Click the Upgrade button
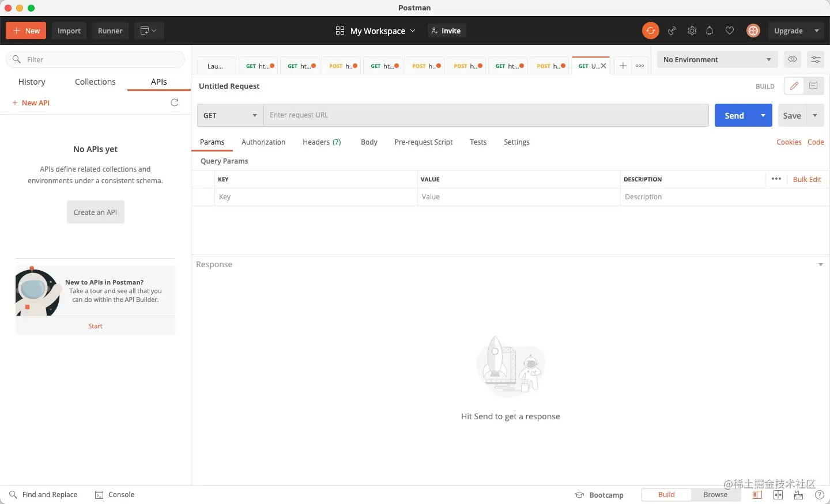The width and height of the screenshot is (830, 504). point(788,31)
